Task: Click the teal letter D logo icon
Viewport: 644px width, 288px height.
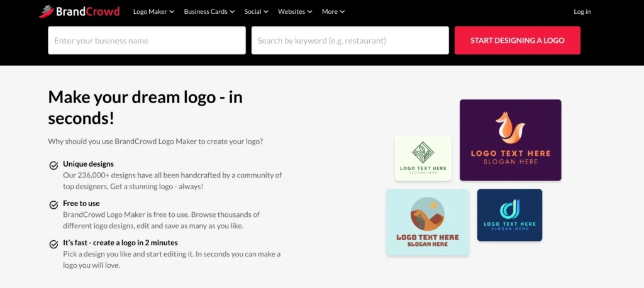Action: pos(509,209)
